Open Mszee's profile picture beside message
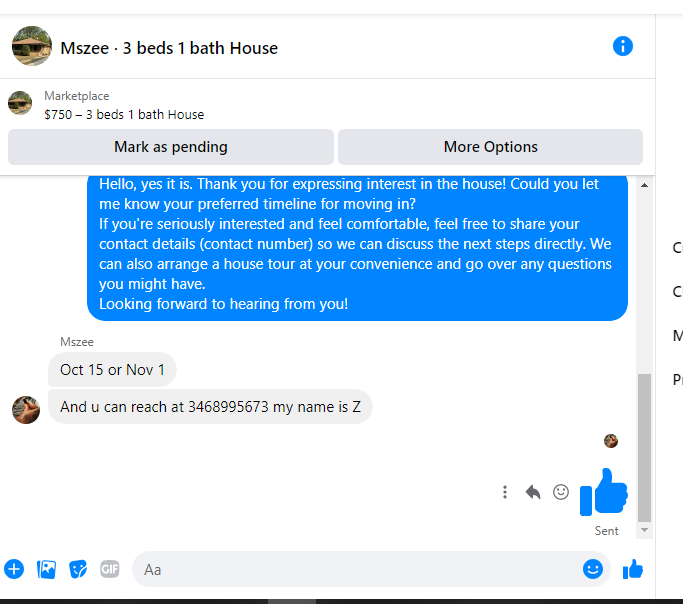This screenshot has height=604, width=683. coord(26,410)
